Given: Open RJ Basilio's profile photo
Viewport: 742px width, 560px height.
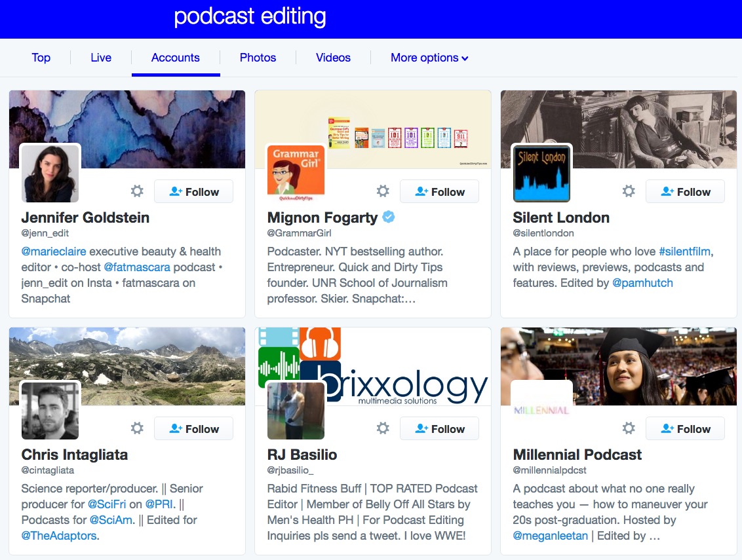Looking at the screenshot, I should [x=296, y=411].
